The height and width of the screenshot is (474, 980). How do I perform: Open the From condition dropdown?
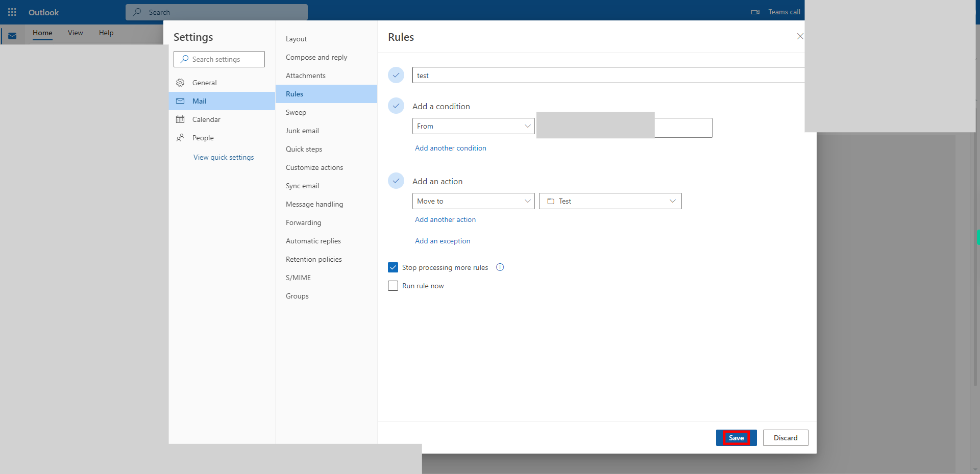474,126
